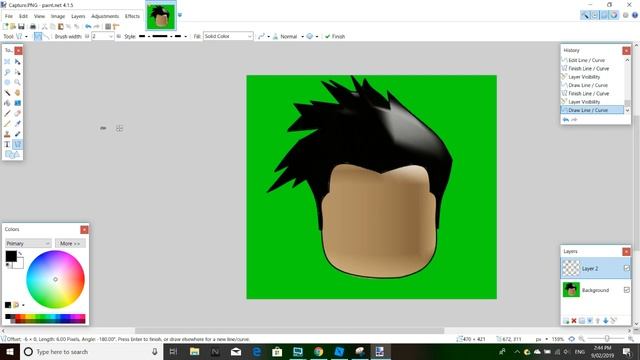
Task: Open the Tool chooser dropdown
Action: 22,36
